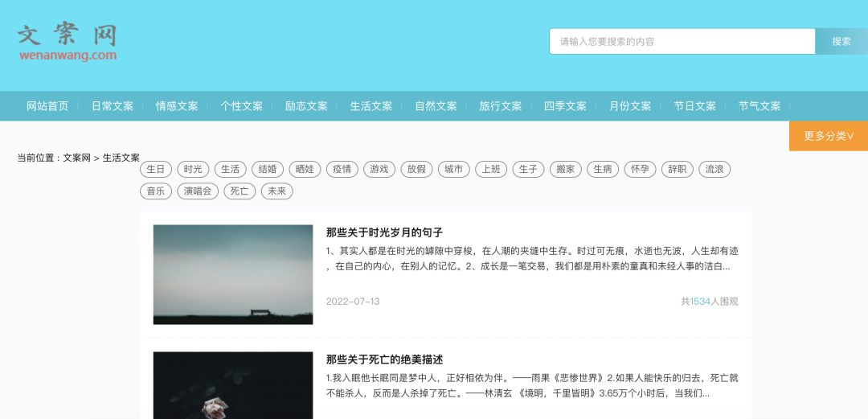Image resolution: width=868 pixels, height=419 pixels.
Task: Open the 励志文案 category
Action: (x=306, y=106)
